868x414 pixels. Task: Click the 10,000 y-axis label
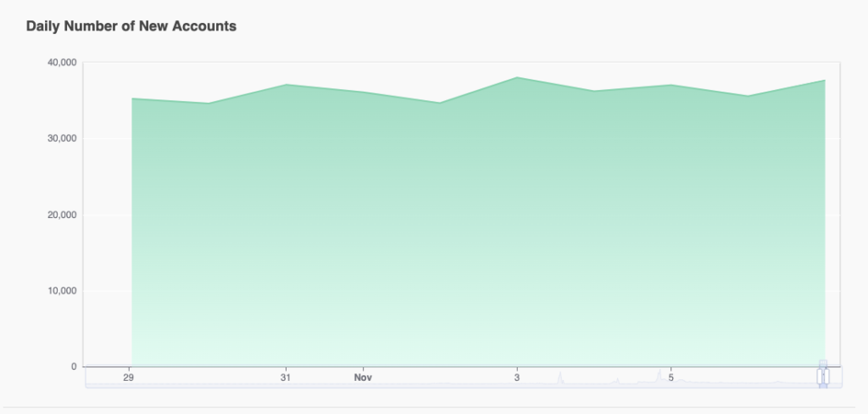click(x=62, y=291)
